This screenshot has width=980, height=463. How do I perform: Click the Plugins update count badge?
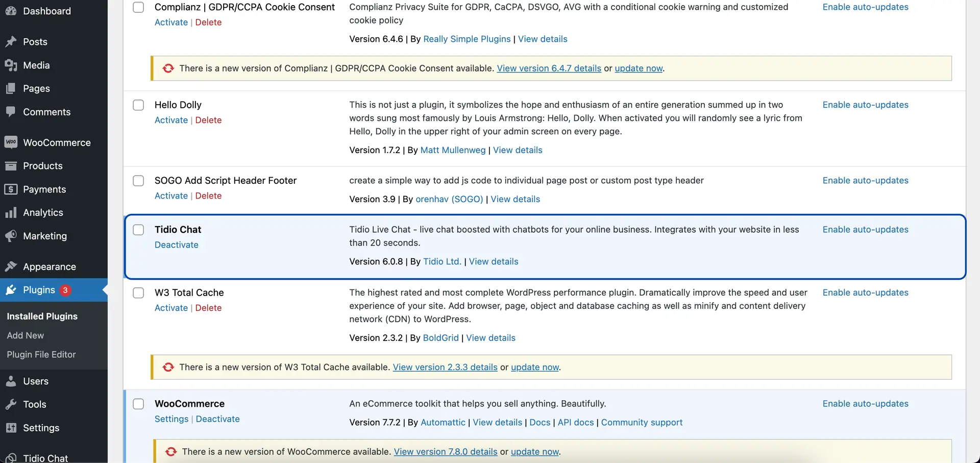click(x=65, y=290)
